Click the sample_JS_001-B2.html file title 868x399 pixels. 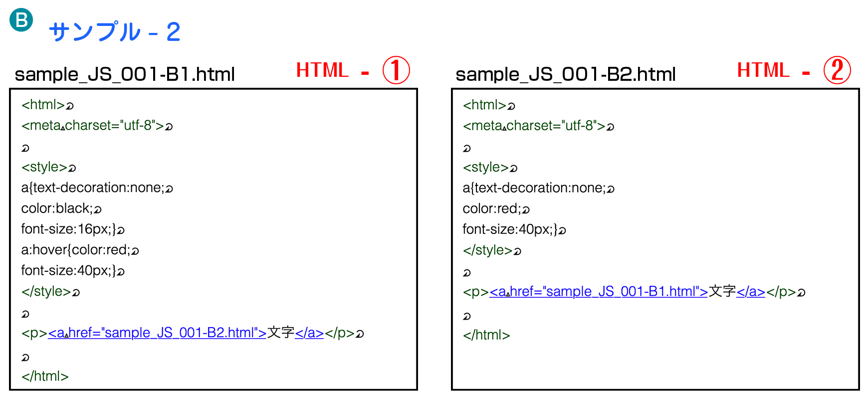tap(566, 74)
